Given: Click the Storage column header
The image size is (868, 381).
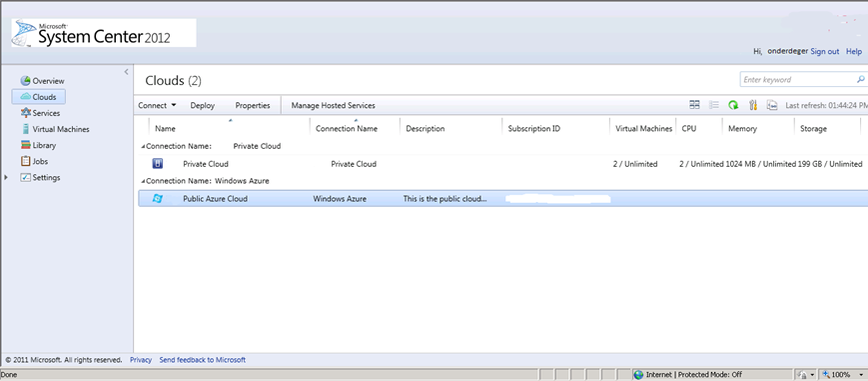Looking at the screenshot, I should [x=813, y=129].
